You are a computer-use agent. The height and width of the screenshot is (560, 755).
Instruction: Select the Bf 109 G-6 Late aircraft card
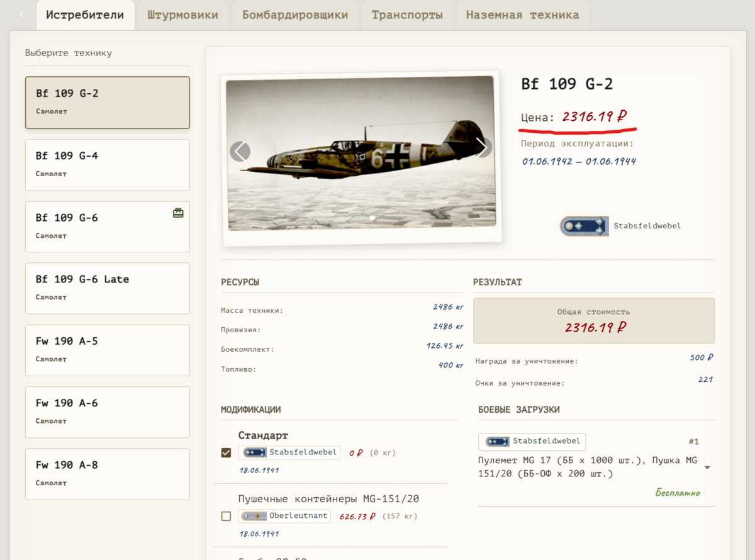point(108,288)
